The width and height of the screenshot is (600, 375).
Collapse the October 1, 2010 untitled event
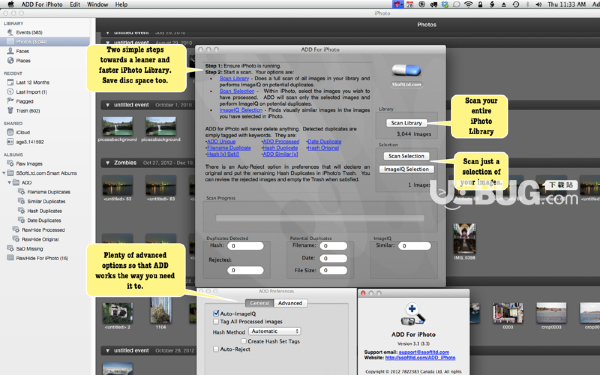coord(108,105)
